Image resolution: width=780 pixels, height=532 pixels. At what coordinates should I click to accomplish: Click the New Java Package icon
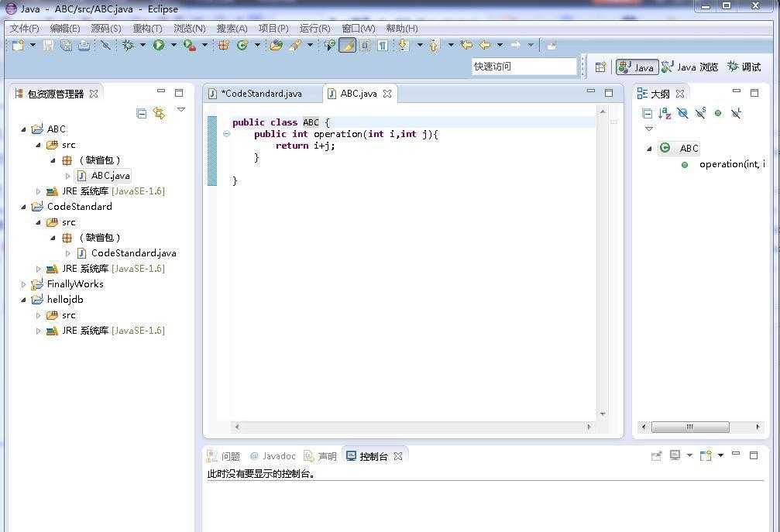[x=224, y=45]
